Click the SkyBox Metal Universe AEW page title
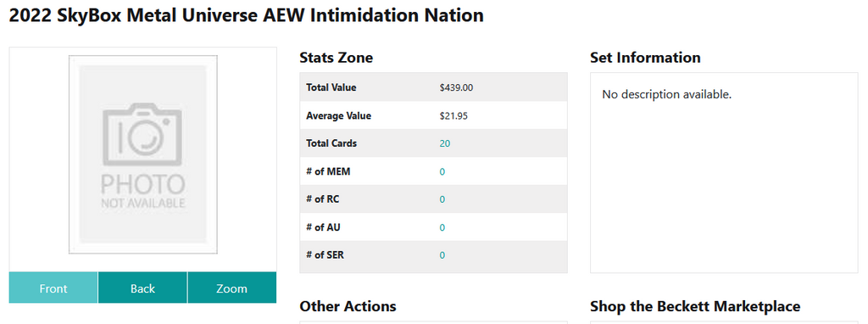Viewport: 868px width, 324px height. (x=247, y=15)
